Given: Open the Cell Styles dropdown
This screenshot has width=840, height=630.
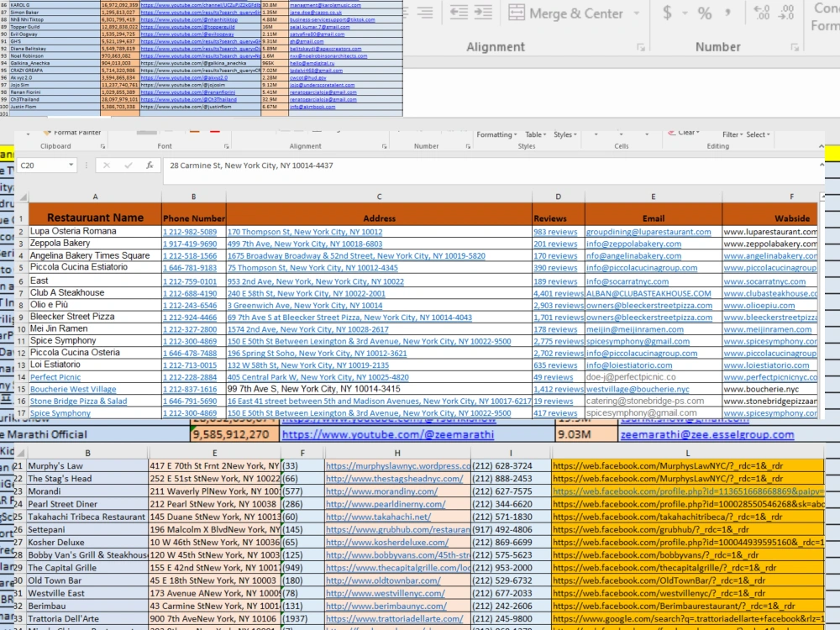Looking at the screenshot, I should [x=565, y=134].
